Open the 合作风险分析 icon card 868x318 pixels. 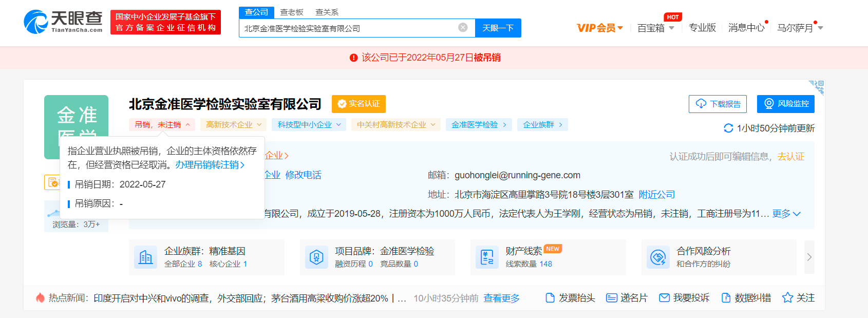tap(658, 257)
